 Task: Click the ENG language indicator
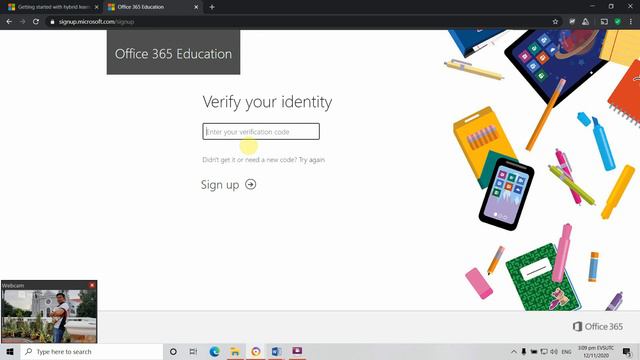pos(567,351)
